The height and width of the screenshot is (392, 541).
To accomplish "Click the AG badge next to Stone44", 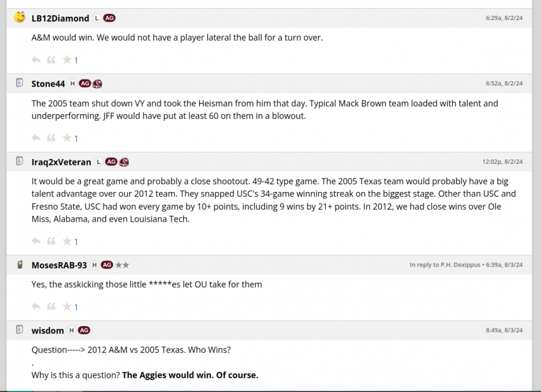I will (x=84, y=84).
